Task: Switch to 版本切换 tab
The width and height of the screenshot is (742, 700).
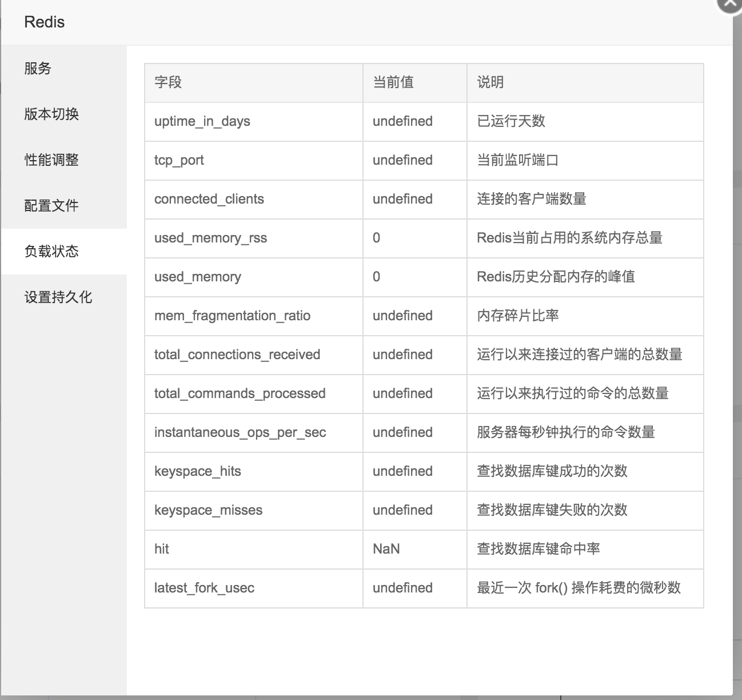Action: (x=63, y=114)
